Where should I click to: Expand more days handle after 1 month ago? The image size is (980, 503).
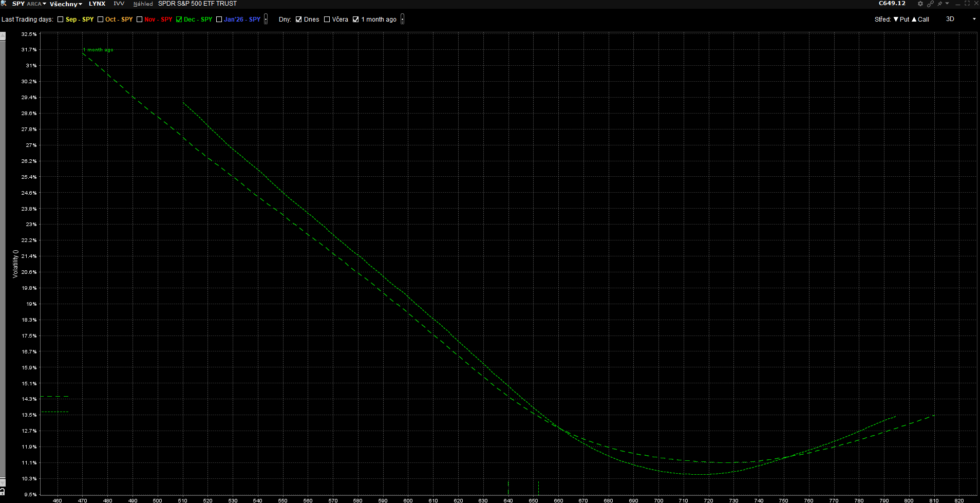point(402,20)
